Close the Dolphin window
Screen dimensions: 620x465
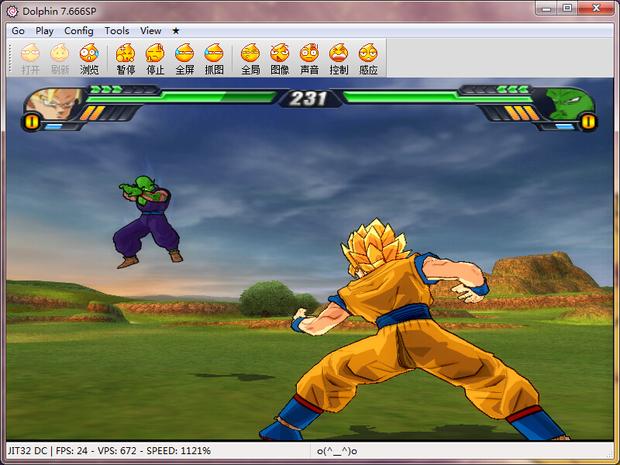596,9
